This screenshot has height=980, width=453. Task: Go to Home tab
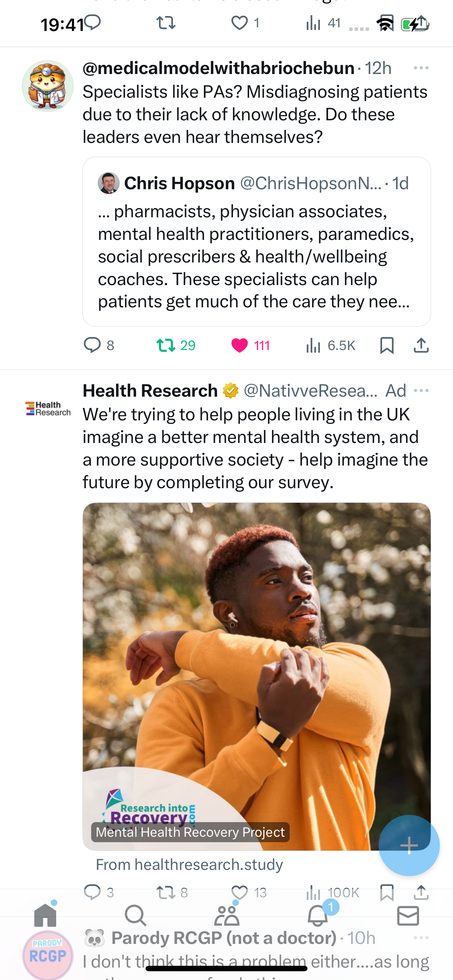pyautogui.click(x=45, y=915)
